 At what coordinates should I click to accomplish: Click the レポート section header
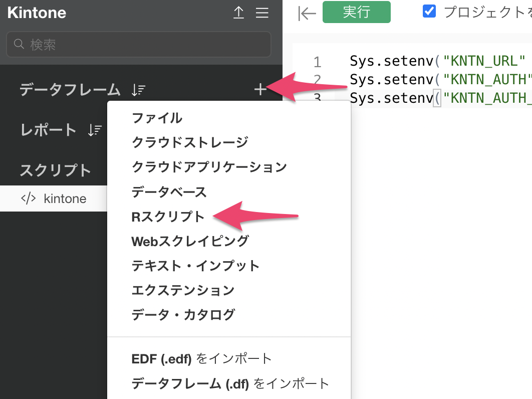coord(48,130)
